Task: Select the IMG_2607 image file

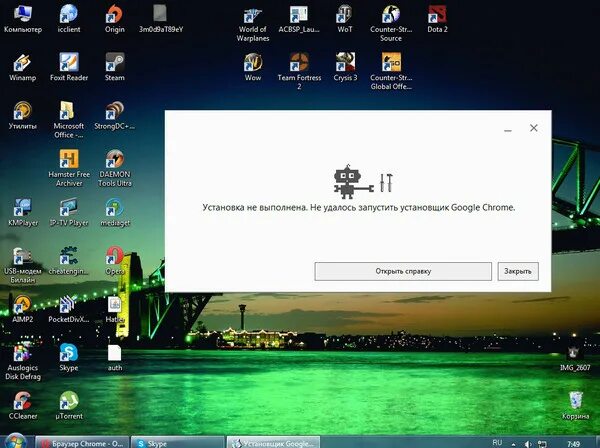Action: (x=575, y=358)
